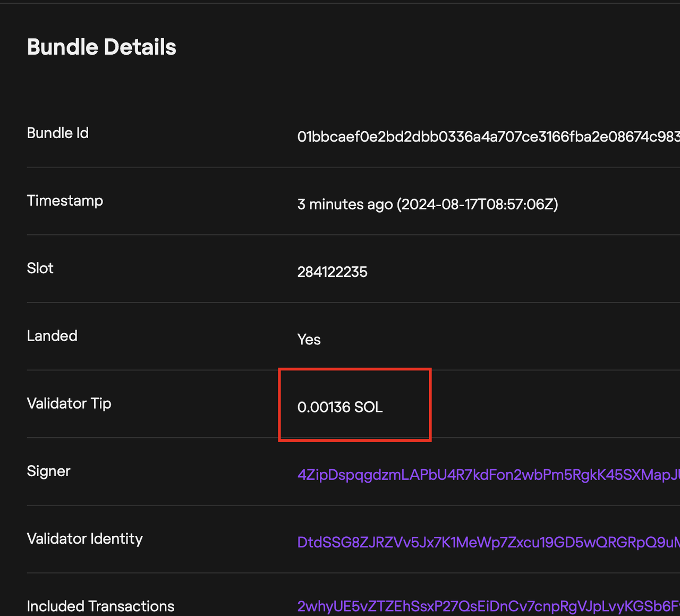Click the 'Timestamp' row label
This screenshot has height=616, width=680.
pos(65,201)
